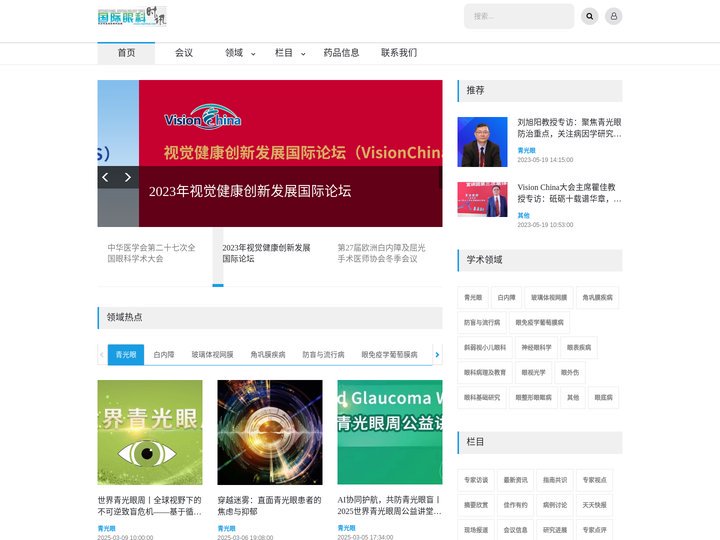Move the 领域热点 tab strip left with arrow

(102, 354)
